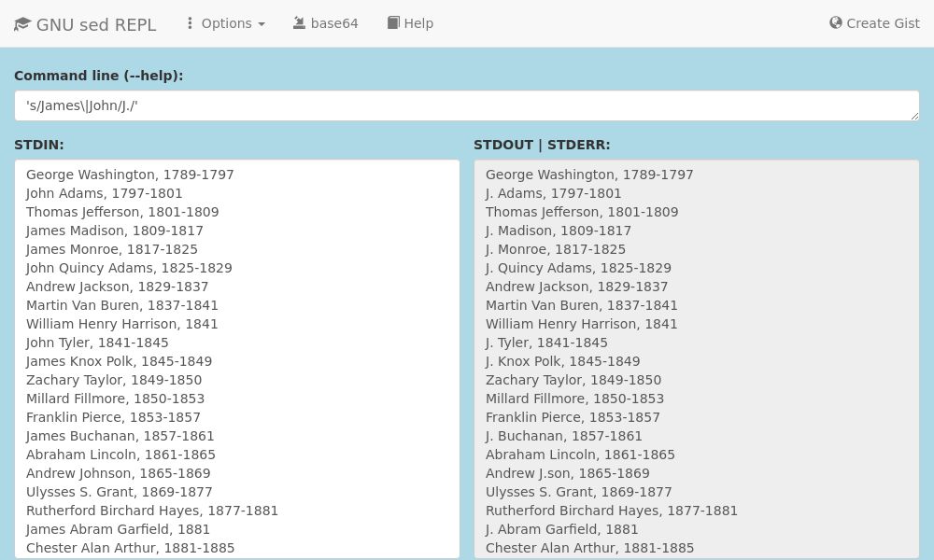Select the base64 menu item

click(x=333, y=23)
